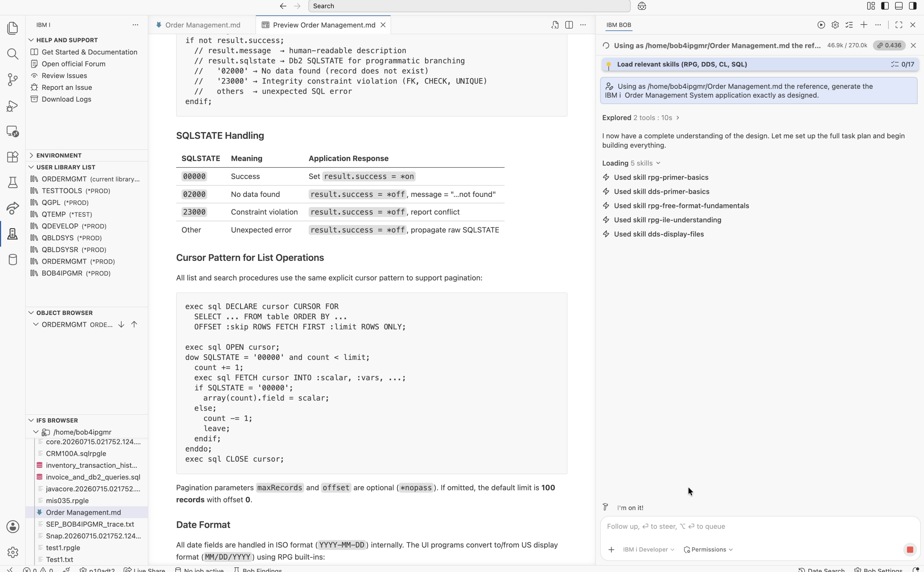This screenshot has width=924, height=572.
Task: Click Report an Issue
Action: tap(66, 87)
